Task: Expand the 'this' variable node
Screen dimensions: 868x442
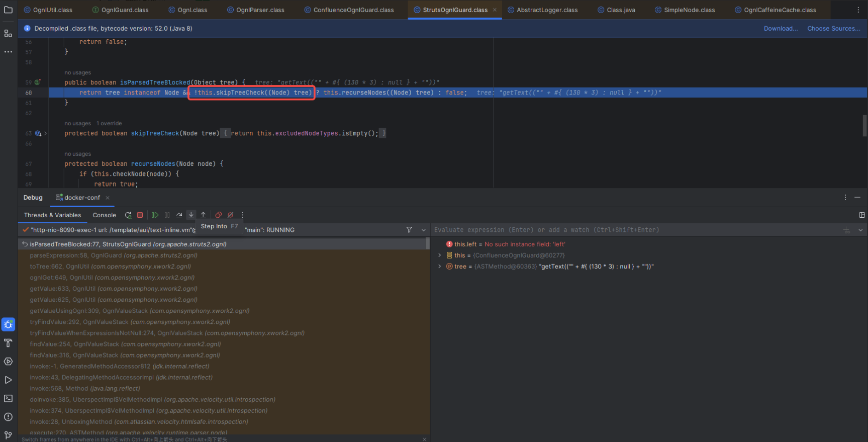Action: (440, 255)
